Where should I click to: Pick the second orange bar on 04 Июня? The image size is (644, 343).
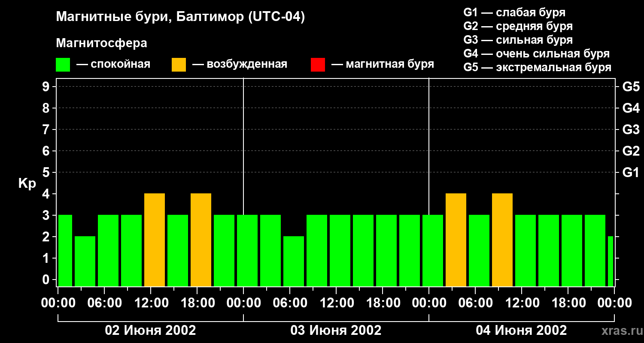502,240
